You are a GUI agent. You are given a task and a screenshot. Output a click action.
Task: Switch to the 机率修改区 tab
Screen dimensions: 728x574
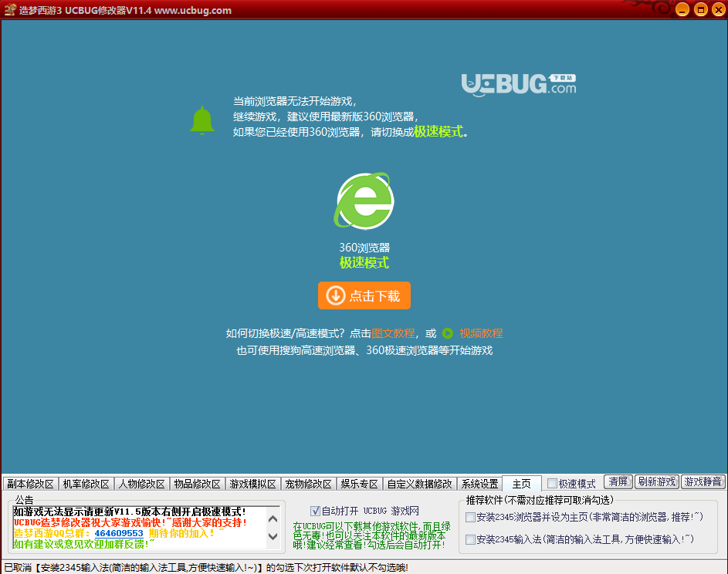[x=86, y=484]
